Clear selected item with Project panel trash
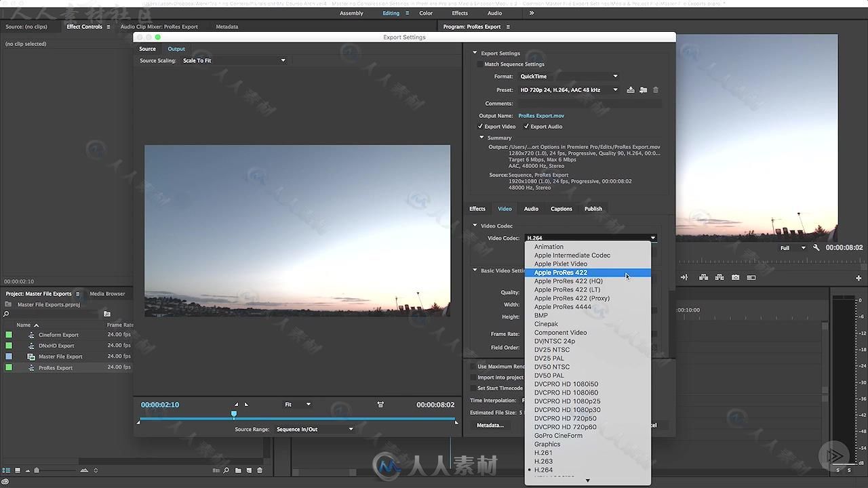Viewport: 868px width, 488px height. [260, 470]
